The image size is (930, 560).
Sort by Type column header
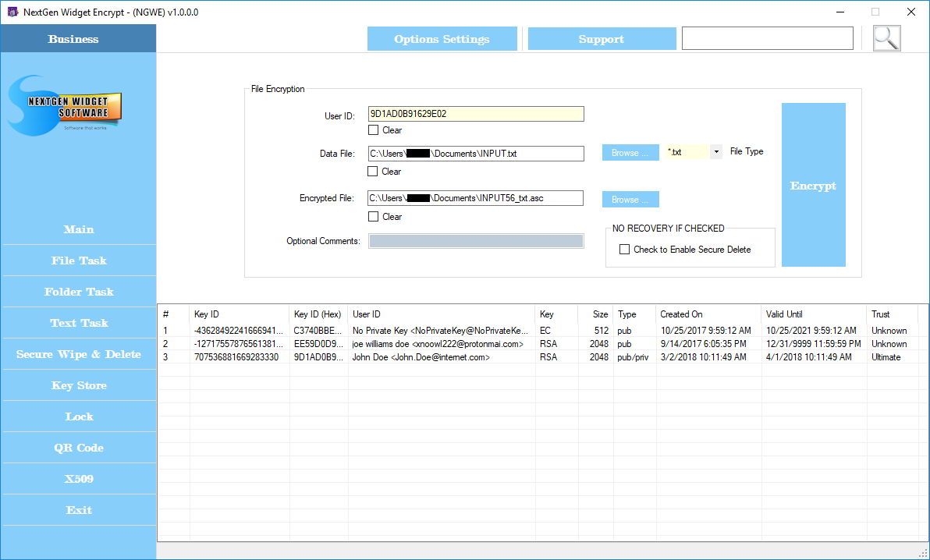click(x=634, y=314)
